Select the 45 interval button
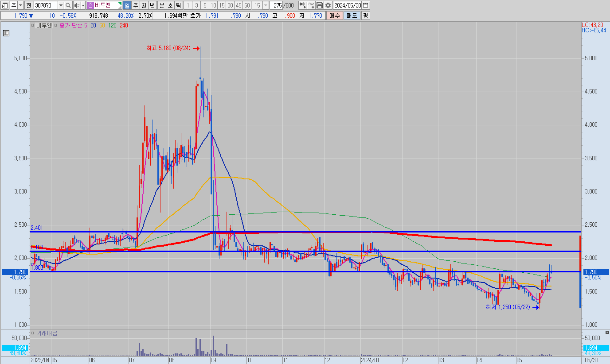The width and height of the screenshot is (610, 364). [x=239, y=5]
